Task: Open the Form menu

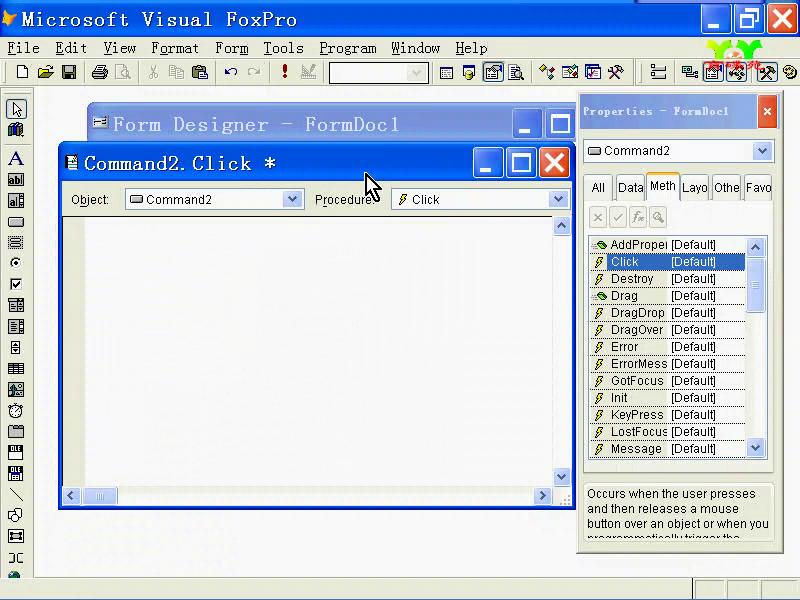Action: click(232, 48)
